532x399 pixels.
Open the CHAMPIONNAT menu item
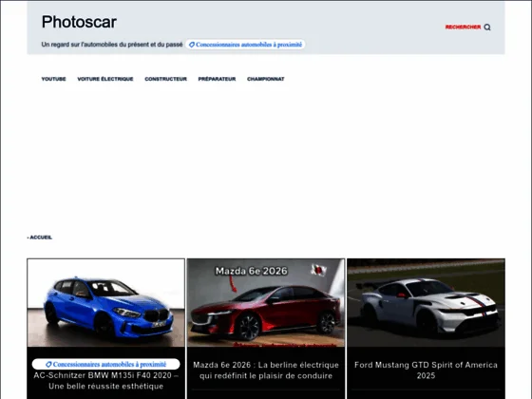point(266,79)
